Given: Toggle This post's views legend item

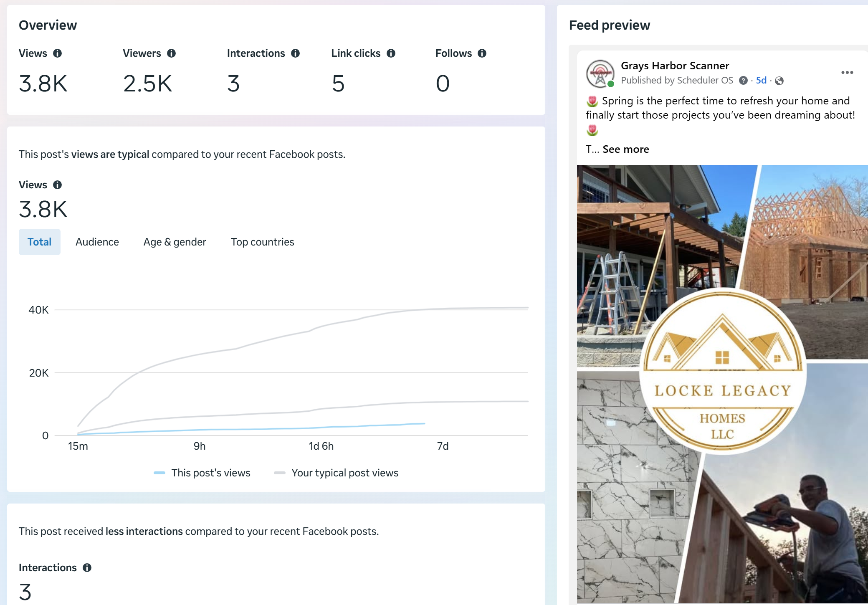Looking at the screenshot, I should tap(202, 473).
